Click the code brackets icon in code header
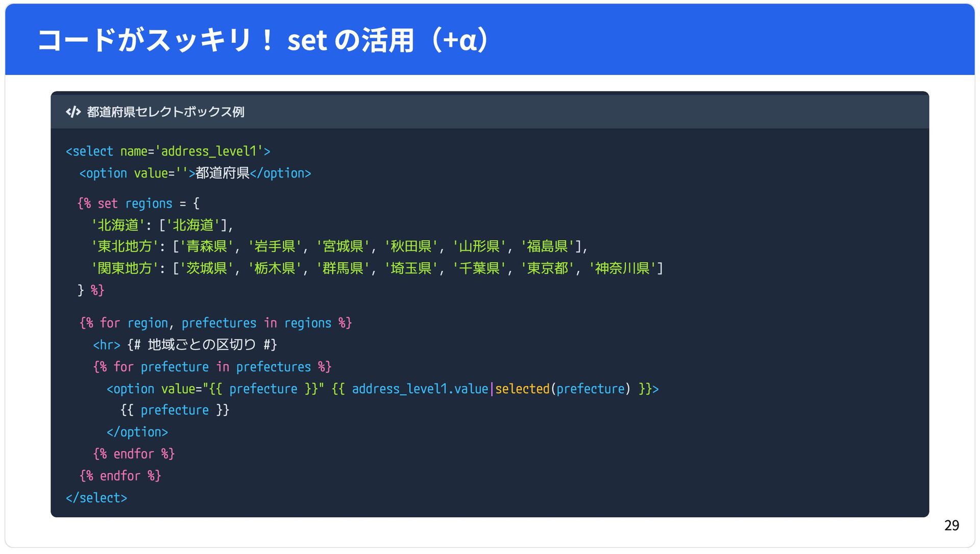 [73, 112]
